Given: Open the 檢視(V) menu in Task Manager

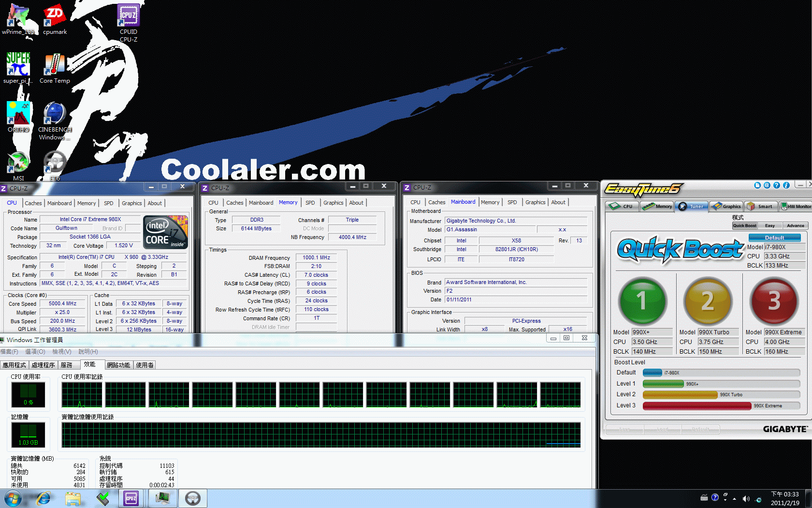Looking at the screenshot, I should coord(62,352).
